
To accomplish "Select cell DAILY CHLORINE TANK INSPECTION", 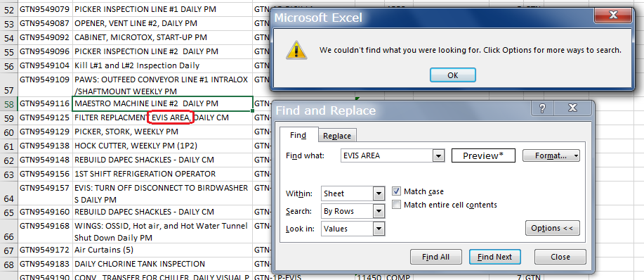I will pos(162,264).
